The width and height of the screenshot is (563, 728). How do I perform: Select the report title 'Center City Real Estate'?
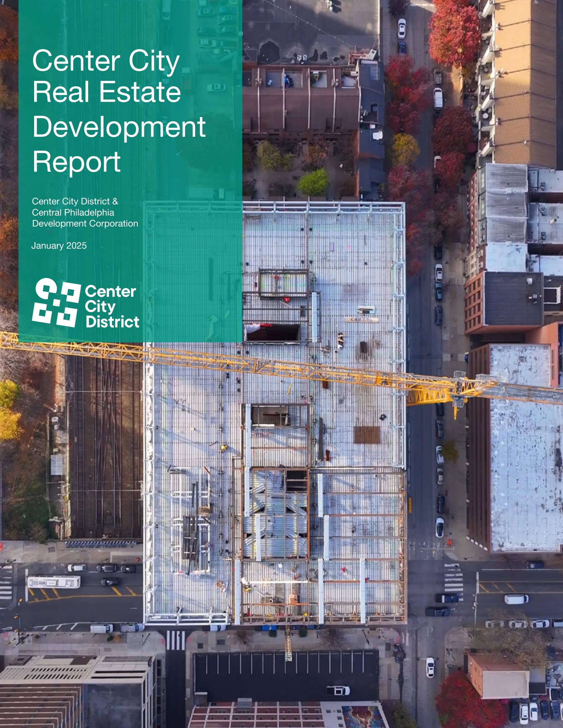(106, 76)
